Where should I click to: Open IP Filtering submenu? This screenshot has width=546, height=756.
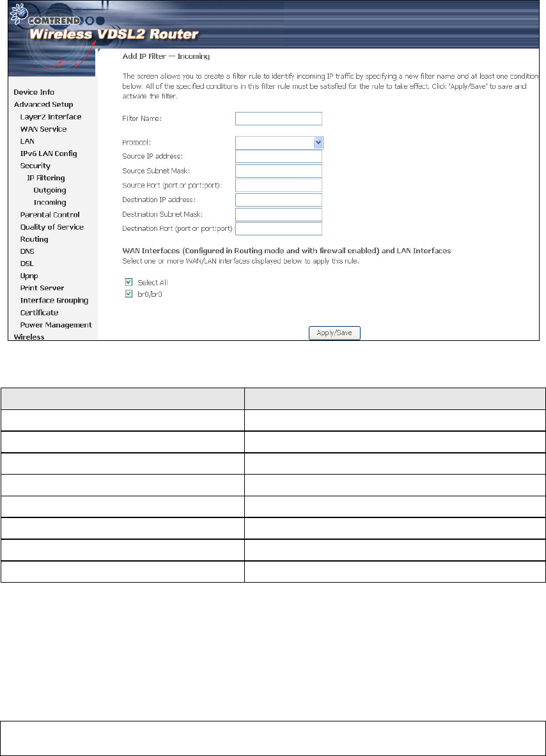coord(46,178)
